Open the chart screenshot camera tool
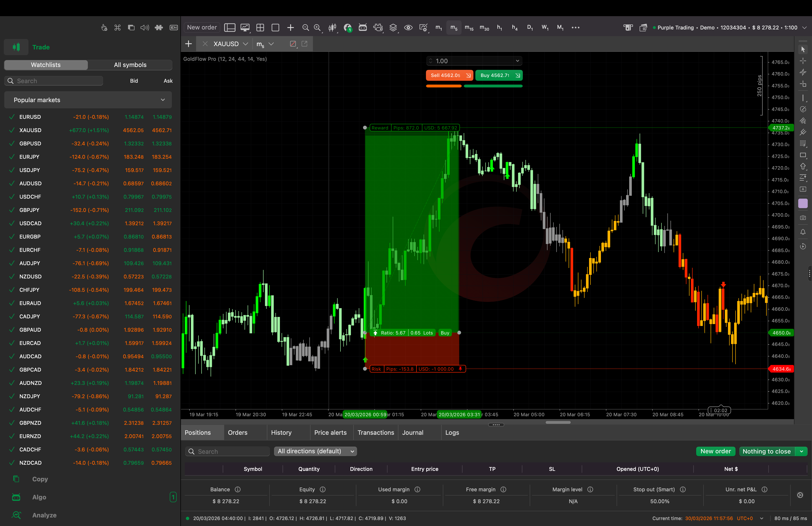 click(803, 218)
